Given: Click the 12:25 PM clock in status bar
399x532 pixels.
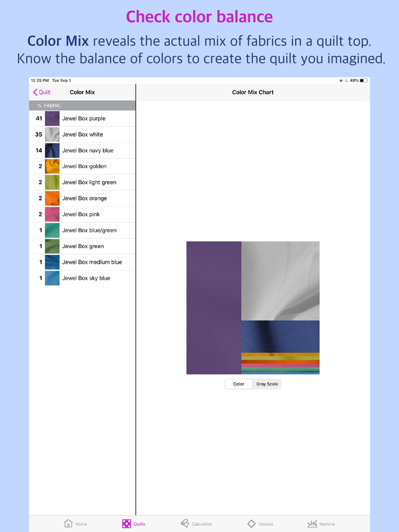Looking at the screenshot, I should 40,80.
